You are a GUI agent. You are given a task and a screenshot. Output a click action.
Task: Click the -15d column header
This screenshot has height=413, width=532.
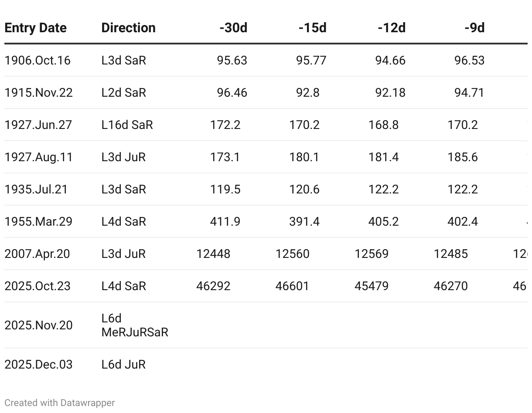click(x=312, y=28)
